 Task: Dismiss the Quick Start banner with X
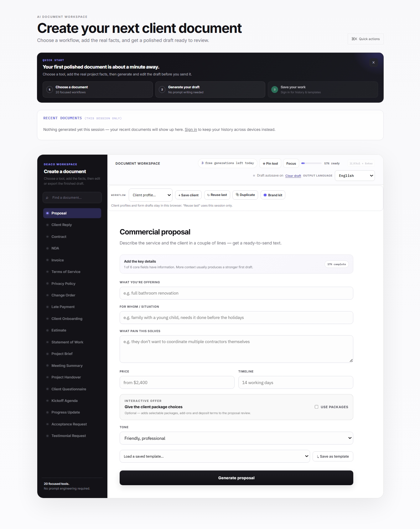click(x=373, y=63)
